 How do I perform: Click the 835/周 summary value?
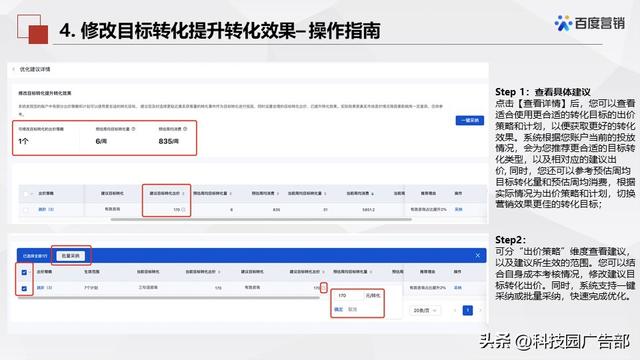point(169,141)
